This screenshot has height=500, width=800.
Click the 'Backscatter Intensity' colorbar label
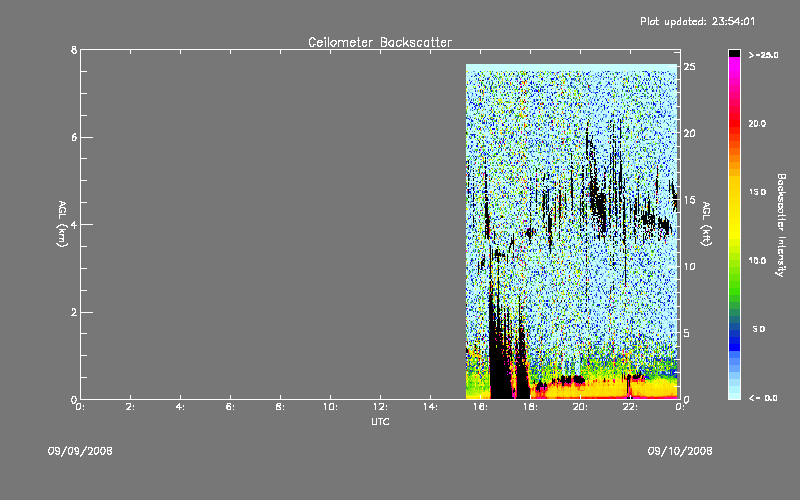point(781,225)
